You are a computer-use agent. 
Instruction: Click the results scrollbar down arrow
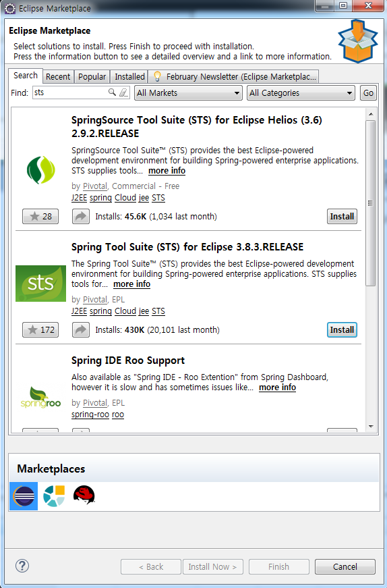coord(371,427)
